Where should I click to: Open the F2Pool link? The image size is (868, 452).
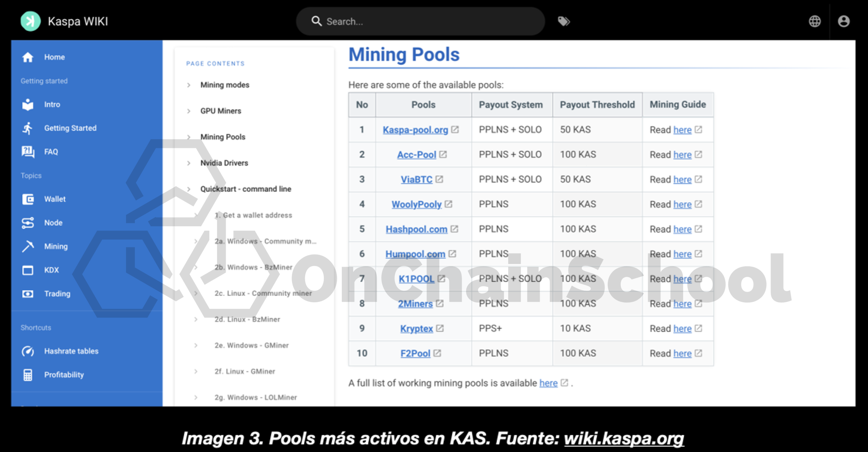point(415,353)
